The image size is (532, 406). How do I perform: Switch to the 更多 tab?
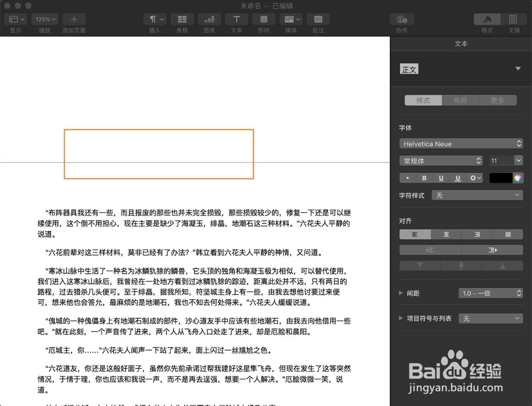[498, 100]
